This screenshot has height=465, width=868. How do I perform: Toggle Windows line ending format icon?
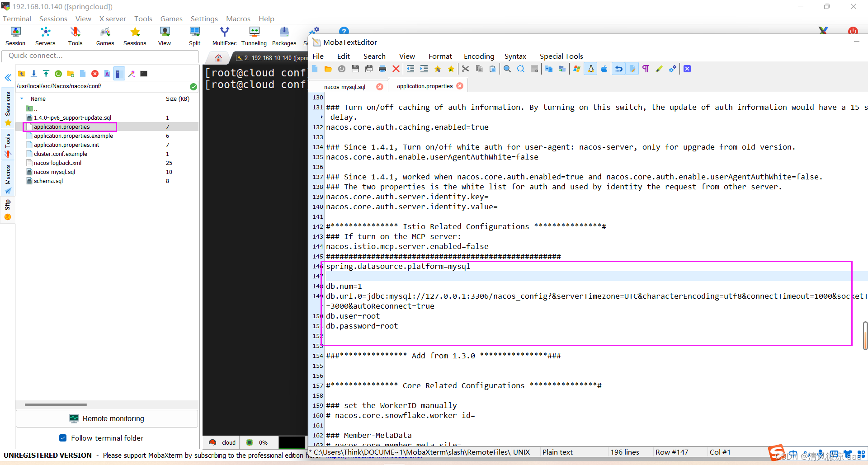(x=577, y=69)
